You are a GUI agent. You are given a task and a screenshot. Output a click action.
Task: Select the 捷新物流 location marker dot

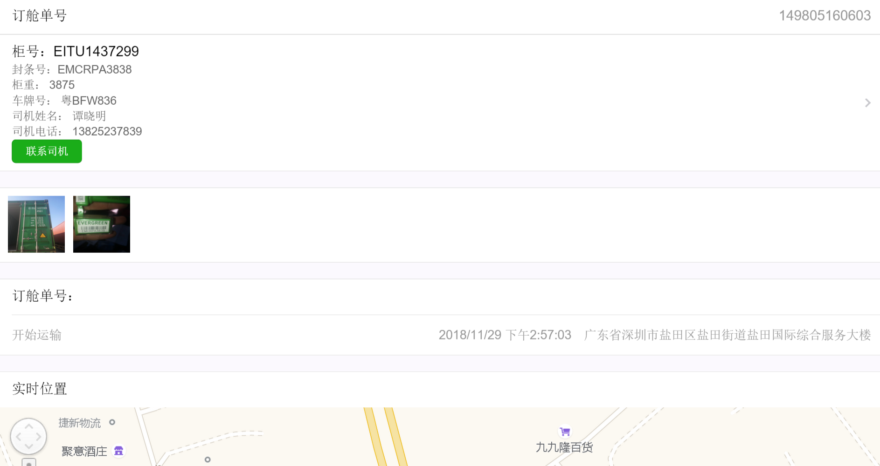click(112, 422)
